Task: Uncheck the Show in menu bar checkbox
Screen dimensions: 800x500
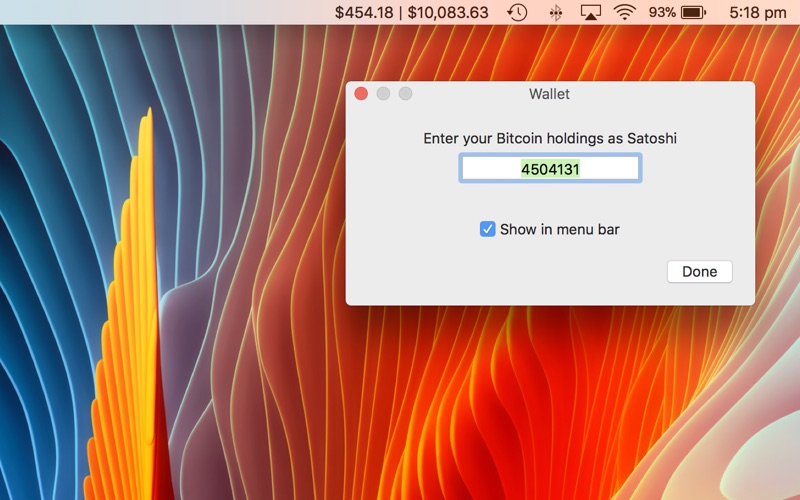Action: [487, 229]
